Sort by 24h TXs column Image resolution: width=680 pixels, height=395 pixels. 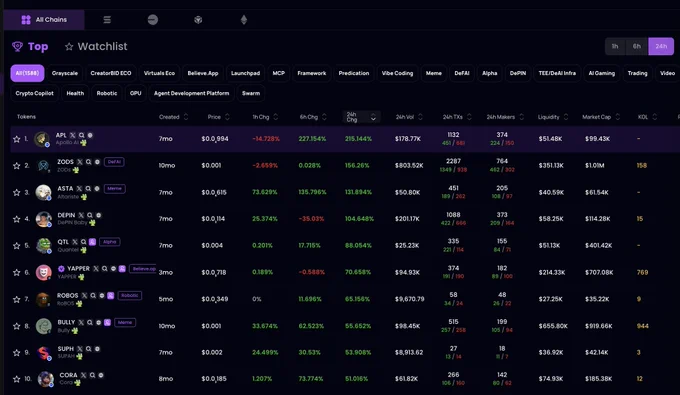[469, 117]
